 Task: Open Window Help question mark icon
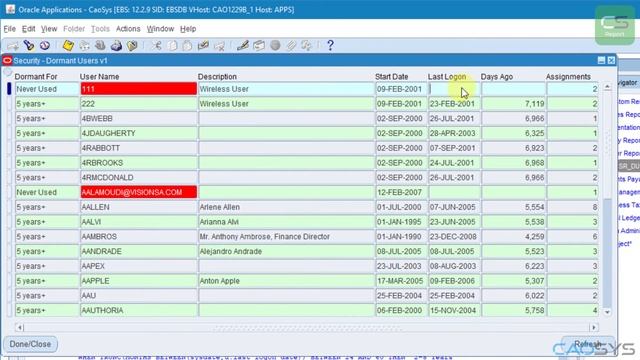[330, 45]
